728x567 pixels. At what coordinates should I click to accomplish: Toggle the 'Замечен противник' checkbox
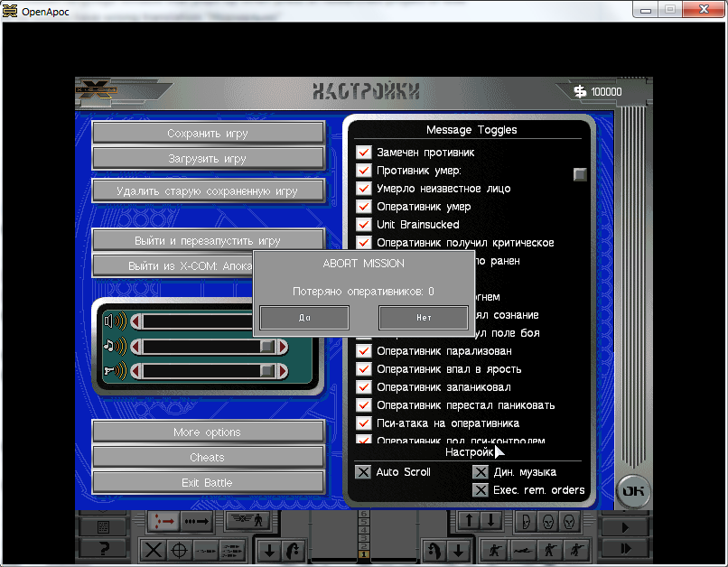click(363, 153)
